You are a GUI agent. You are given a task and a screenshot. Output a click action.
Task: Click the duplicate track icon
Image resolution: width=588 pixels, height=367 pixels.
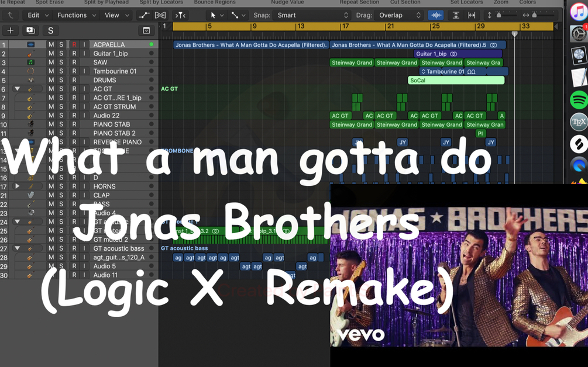tap(30, 30)
